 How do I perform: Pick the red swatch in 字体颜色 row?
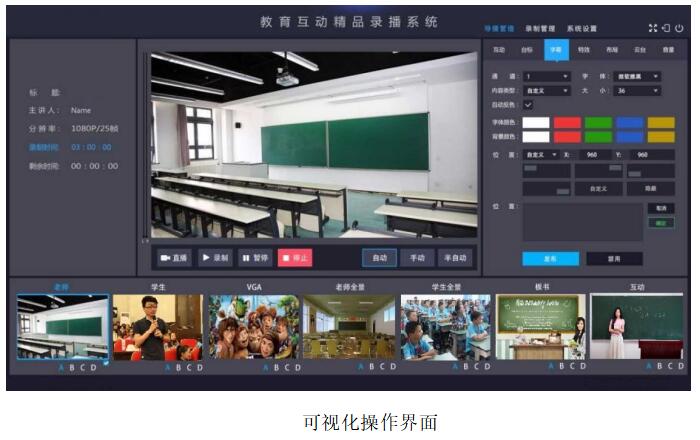pyautogui.click(x=567, y=123)
